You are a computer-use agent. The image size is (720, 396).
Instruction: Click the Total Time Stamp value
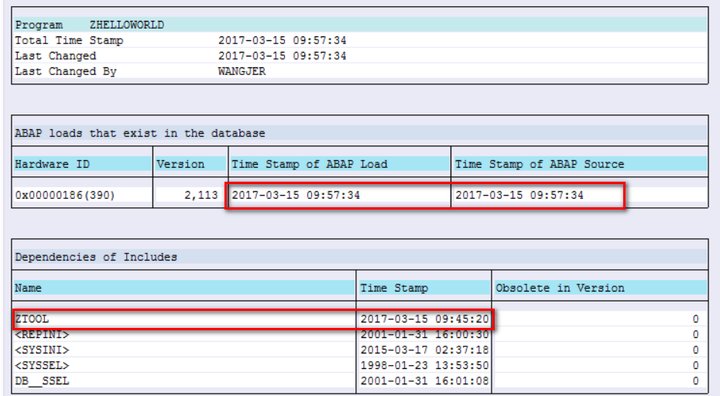pyautogui.click(x=282, y=40)
